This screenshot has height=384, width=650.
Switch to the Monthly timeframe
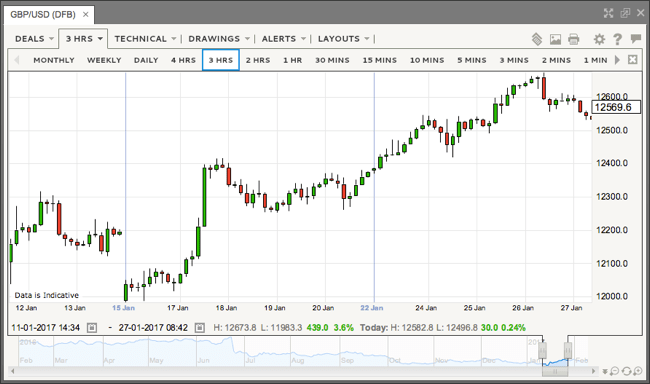tap(54, 60)
